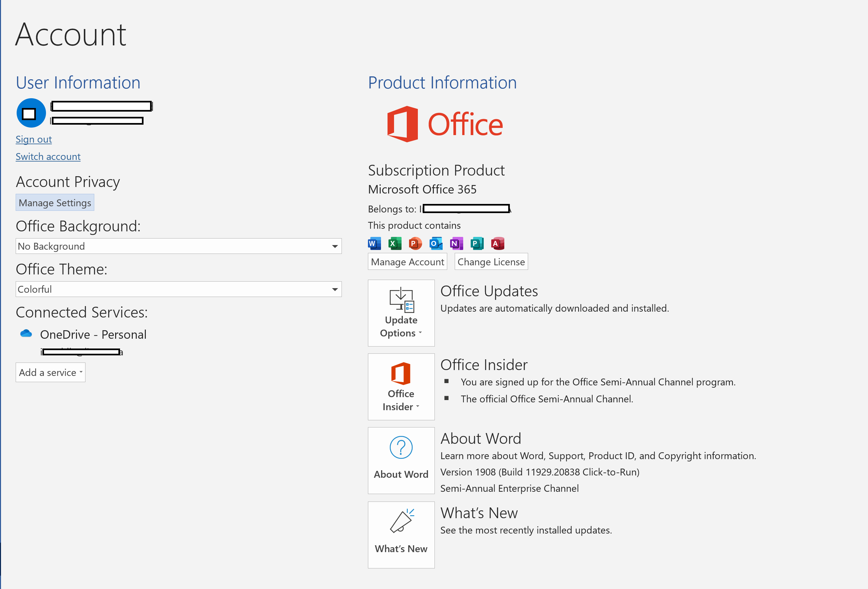Click the Outlook app icon
The image size is (868, 589).
pyautogui.click(x=436, y=243)
